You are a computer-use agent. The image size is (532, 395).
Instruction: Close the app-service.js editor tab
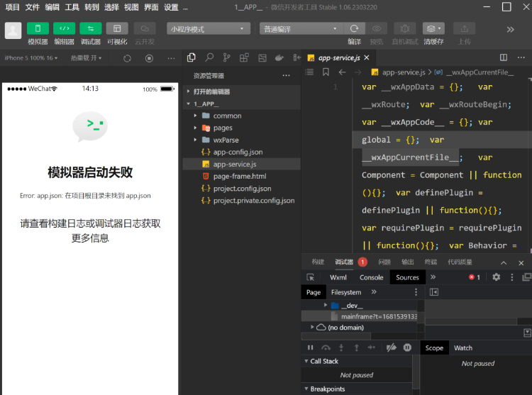click(x=367, y=57)
